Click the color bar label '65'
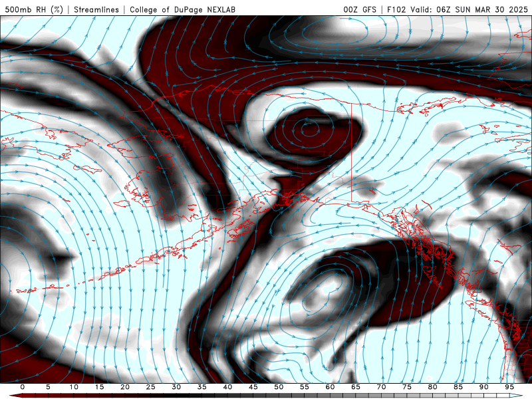The height and width of the screenshot is (399, 532). click(356, 387)
